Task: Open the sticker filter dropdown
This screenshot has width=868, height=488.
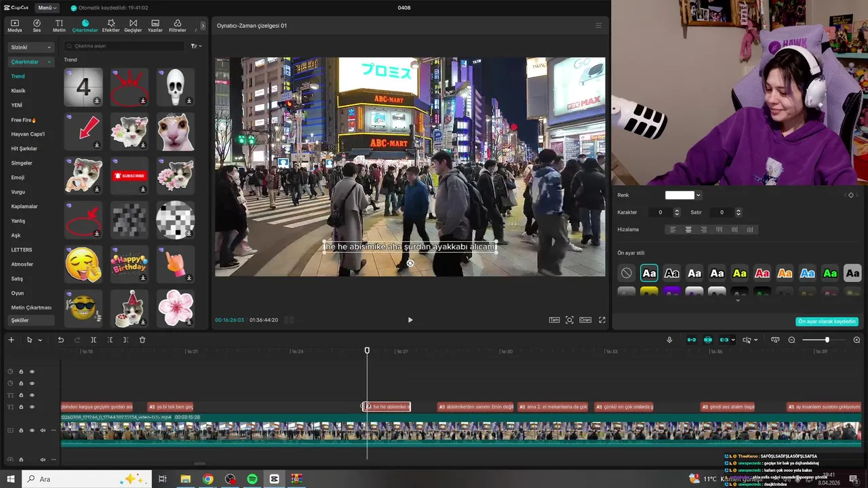Action: (x=196, y=46)
